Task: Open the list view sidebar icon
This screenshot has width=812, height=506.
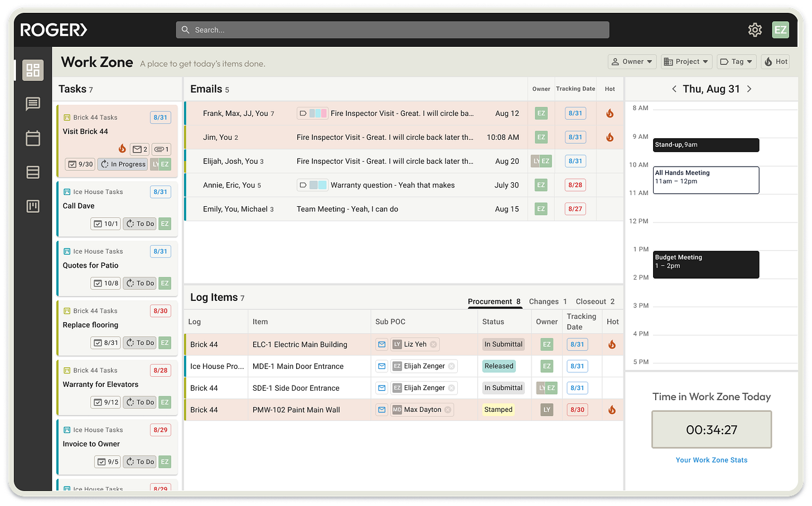Action: click(33, 172)
